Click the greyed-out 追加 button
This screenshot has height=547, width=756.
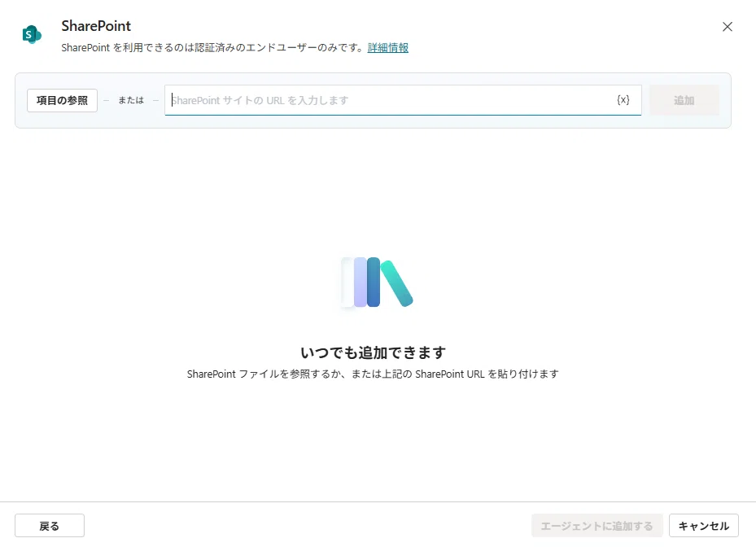tap(684, 100)
